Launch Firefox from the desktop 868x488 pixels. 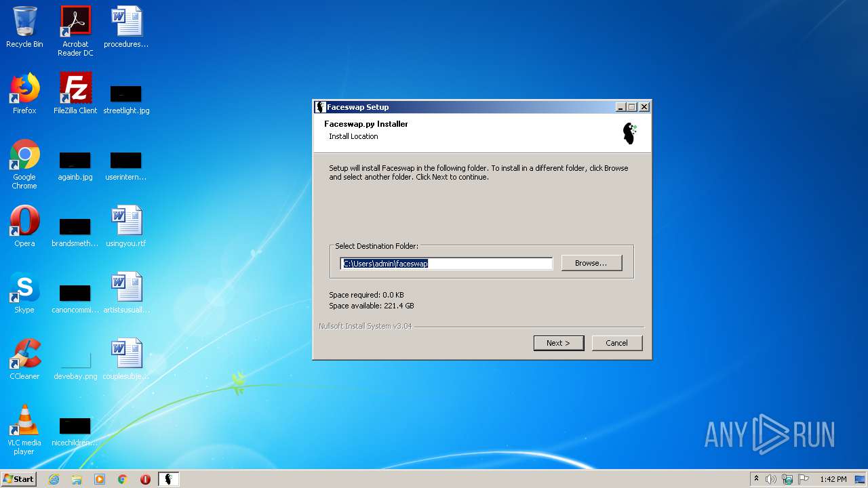point(24,94)
